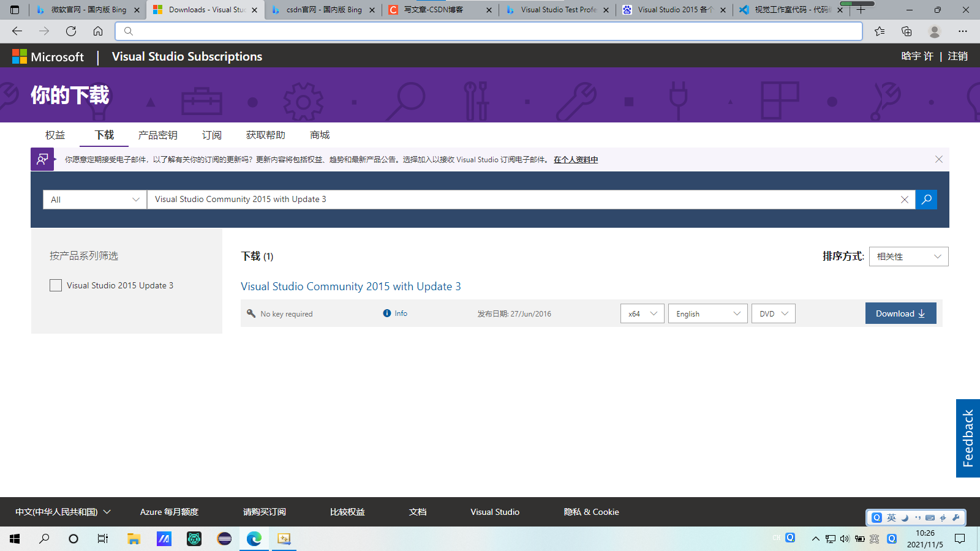
Task: Open the browser profile icon
Action: pos(934,31)
